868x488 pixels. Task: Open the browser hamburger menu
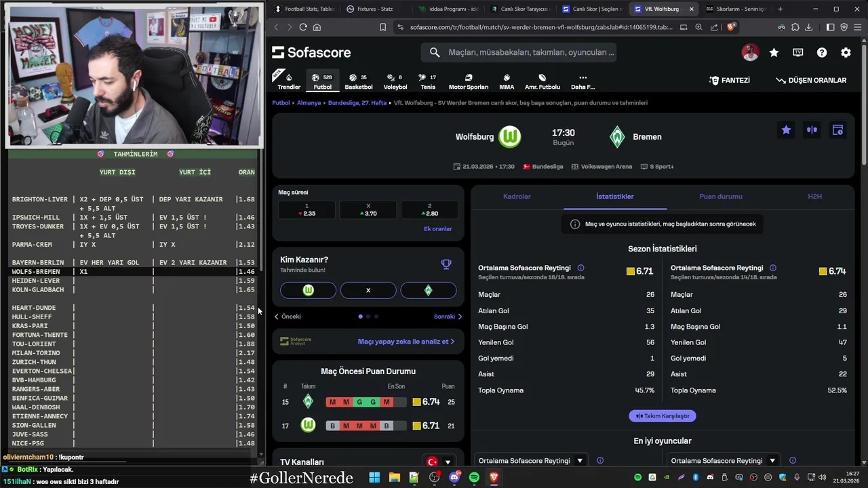pos(857,27)
